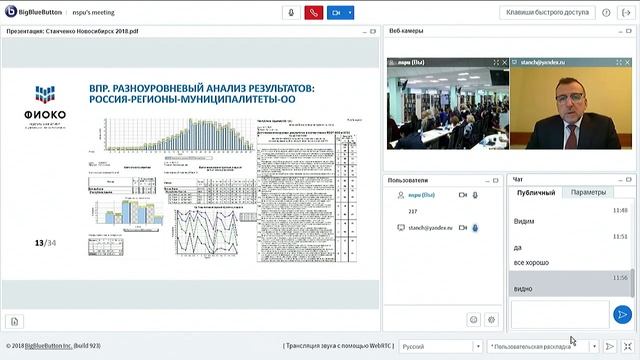Toggle the microphone icon in the nspu (Вы) row
Image resolution: width=640 pixels, height=360 pixels.
tap(475, 195)
